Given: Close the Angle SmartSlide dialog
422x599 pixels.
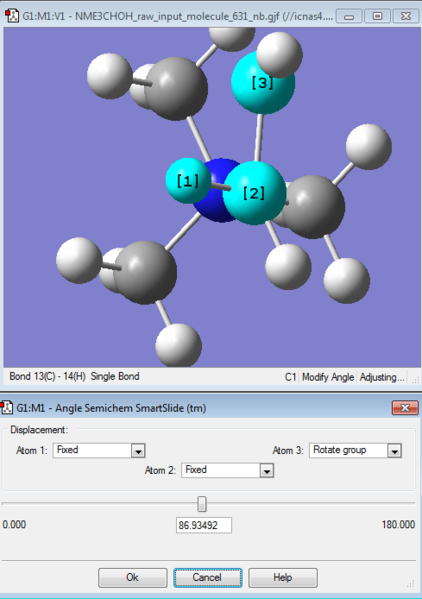Looking at the screenshot, I should (405, 408).
